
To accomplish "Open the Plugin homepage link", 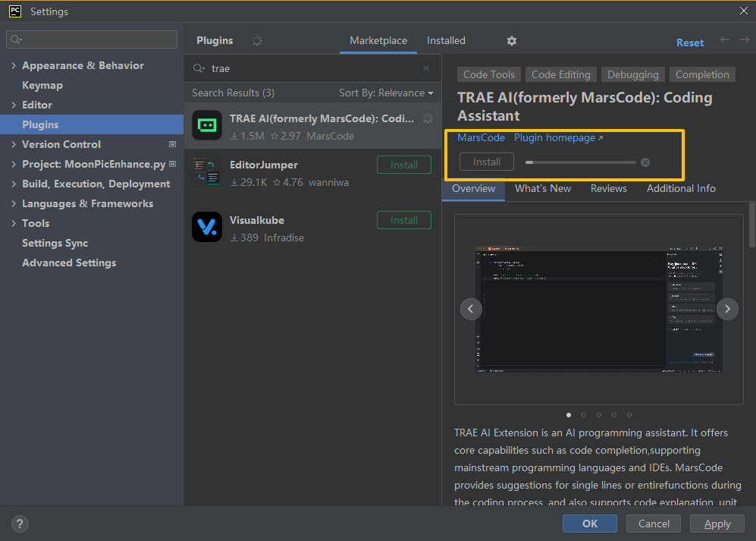I will click(558, 137).
